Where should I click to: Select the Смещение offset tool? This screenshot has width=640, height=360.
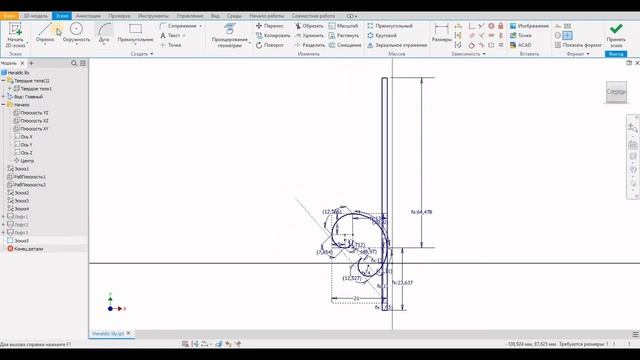345,45
